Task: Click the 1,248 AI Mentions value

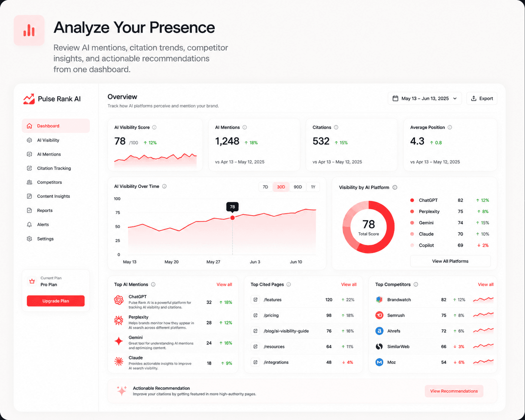Action: tap(227, 141)
